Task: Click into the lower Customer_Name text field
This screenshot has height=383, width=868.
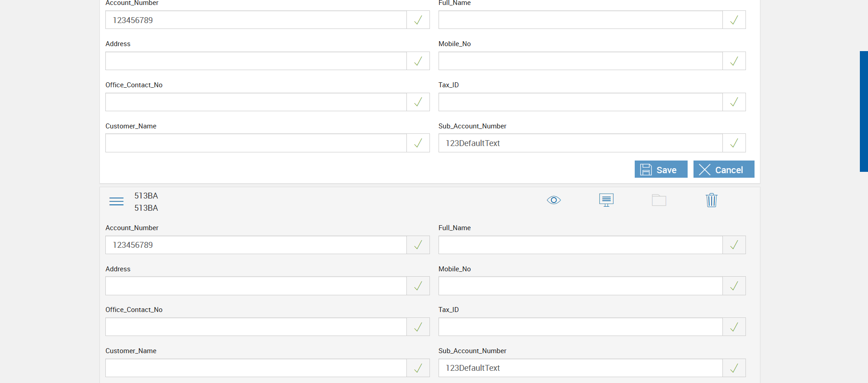Action: [256, 368]
